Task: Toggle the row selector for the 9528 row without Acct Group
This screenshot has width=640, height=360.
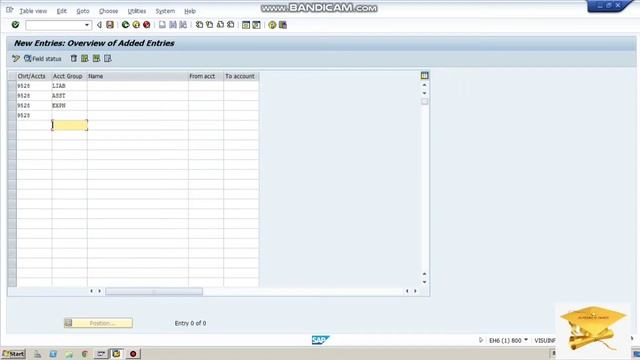Action: click(12, 116)
